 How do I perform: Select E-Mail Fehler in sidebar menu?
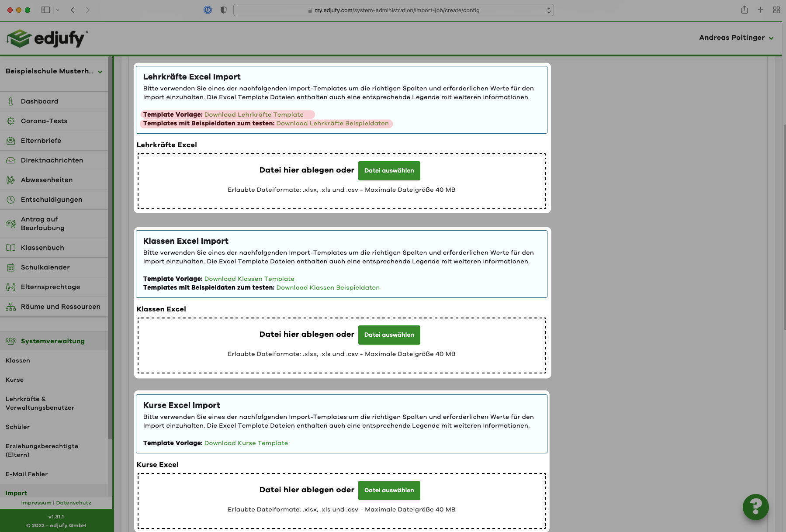(x=27, y=474)
